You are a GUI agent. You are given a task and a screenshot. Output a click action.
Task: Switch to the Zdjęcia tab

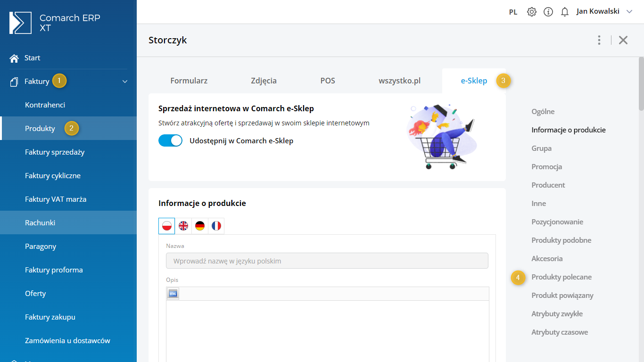[264, 81]
